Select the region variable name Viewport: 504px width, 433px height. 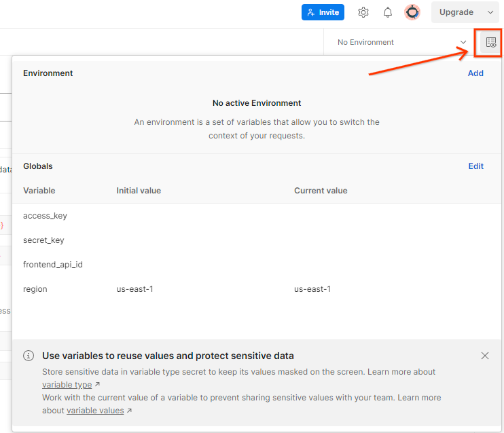coord(35,289)
